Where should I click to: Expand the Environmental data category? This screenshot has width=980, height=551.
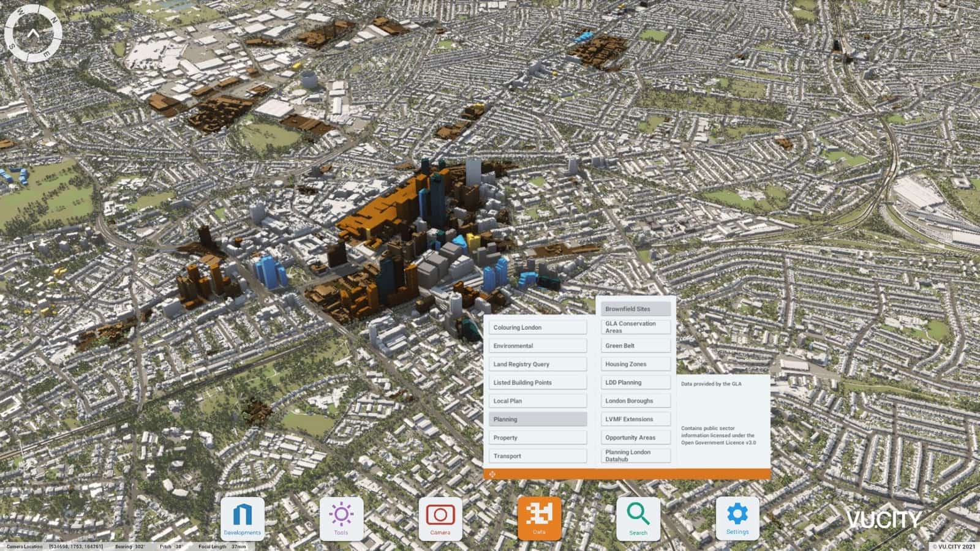pos(537,345)
